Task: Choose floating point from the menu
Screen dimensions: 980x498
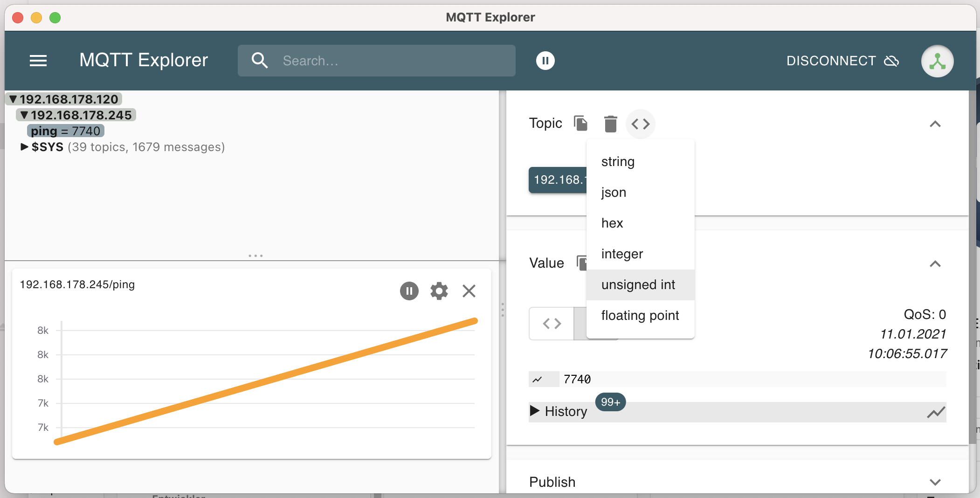Action: pyautogui.click(x=641, y=316)
